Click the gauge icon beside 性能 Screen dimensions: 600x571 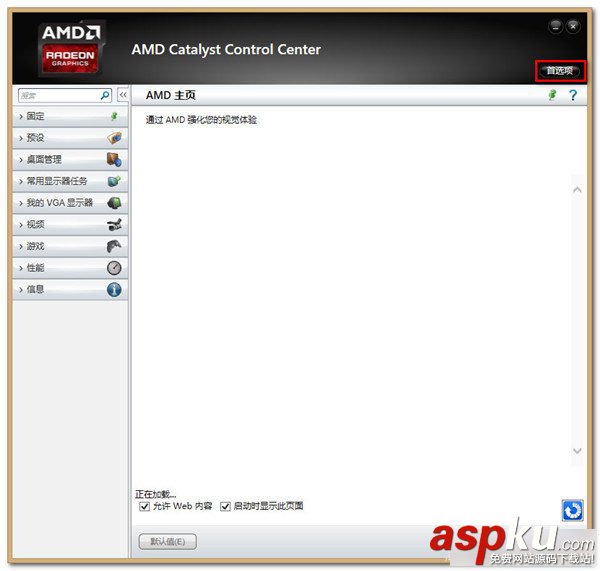pos(114,268)
